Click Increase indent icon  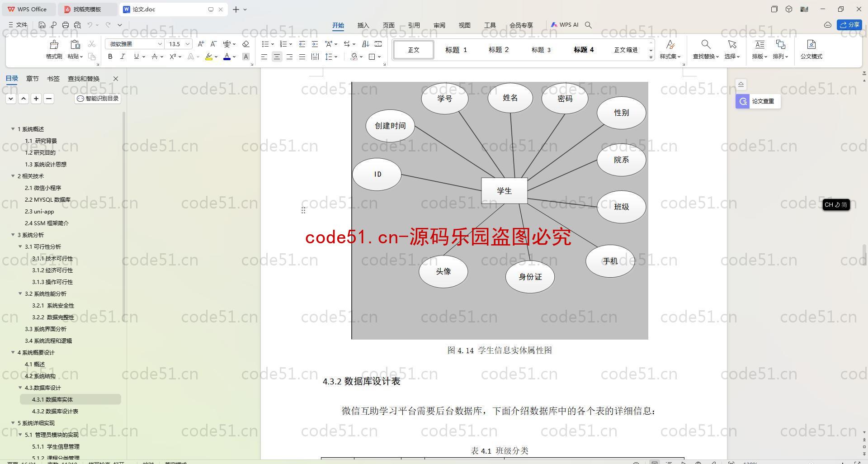point(315,44)
